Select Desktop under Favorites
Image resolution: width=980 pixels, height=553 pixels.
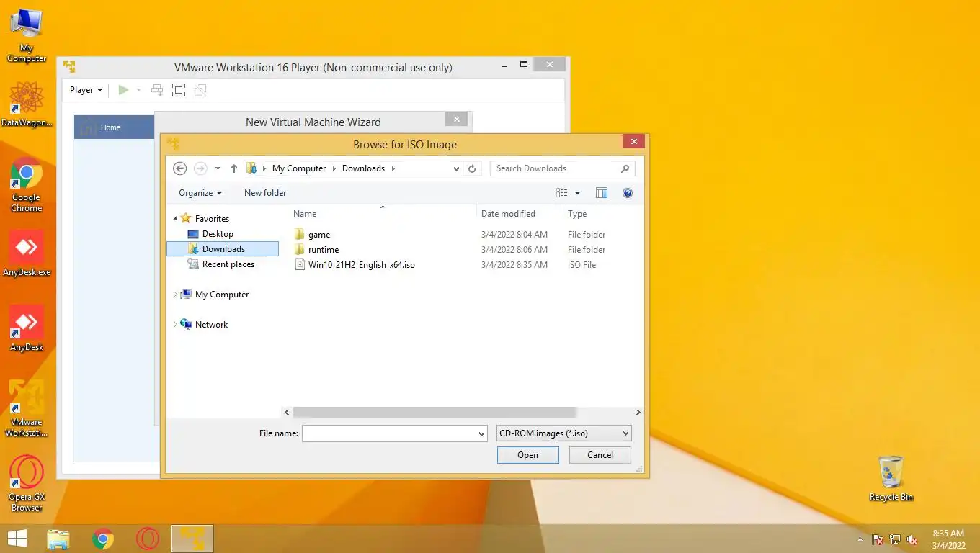click(x=218, y=234)
